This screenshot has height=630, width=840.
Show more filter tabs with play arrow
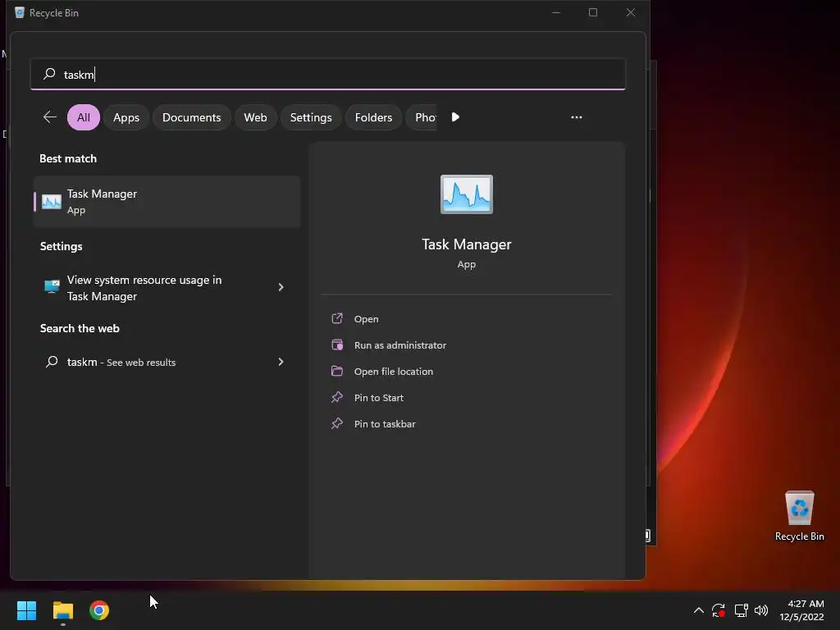(x=455, y=117)
